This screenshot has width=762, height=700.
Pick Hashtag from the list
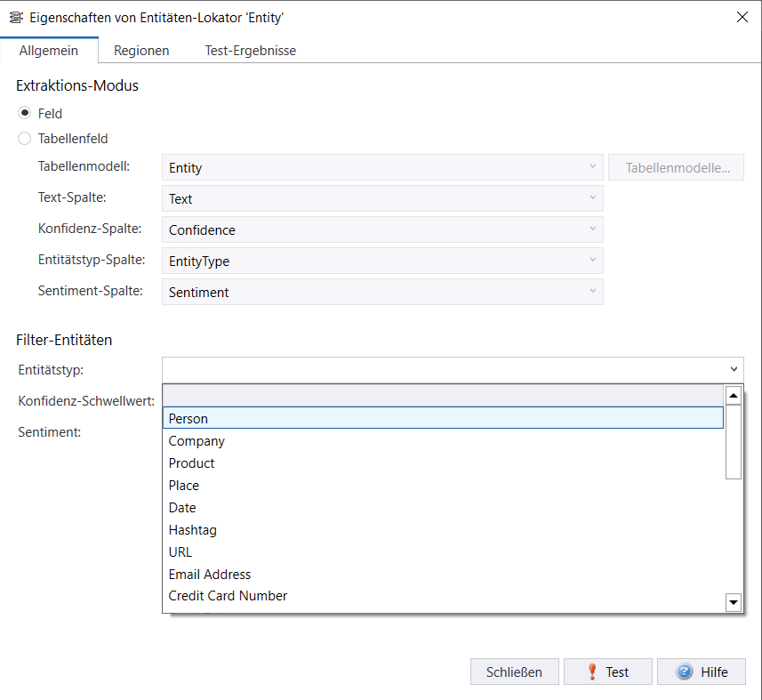[x=193, y=530]
